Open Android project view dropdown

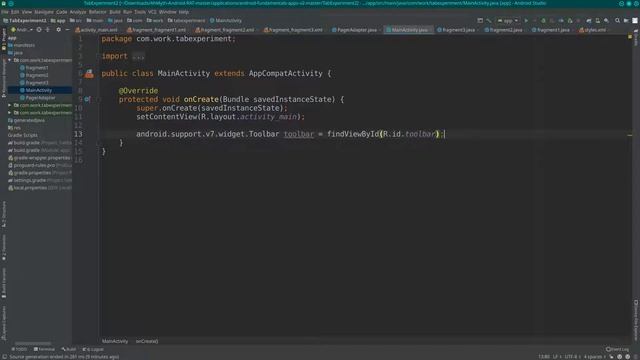(22, 30)
